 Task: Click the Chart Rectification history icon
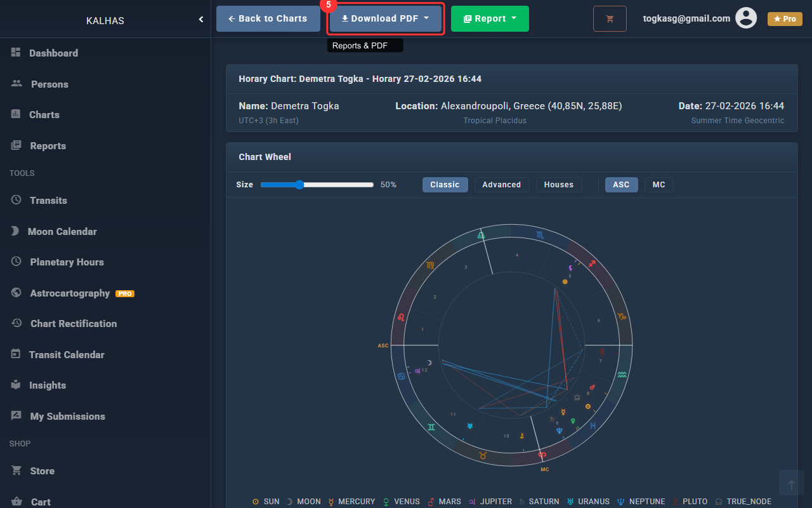point(16,323)
